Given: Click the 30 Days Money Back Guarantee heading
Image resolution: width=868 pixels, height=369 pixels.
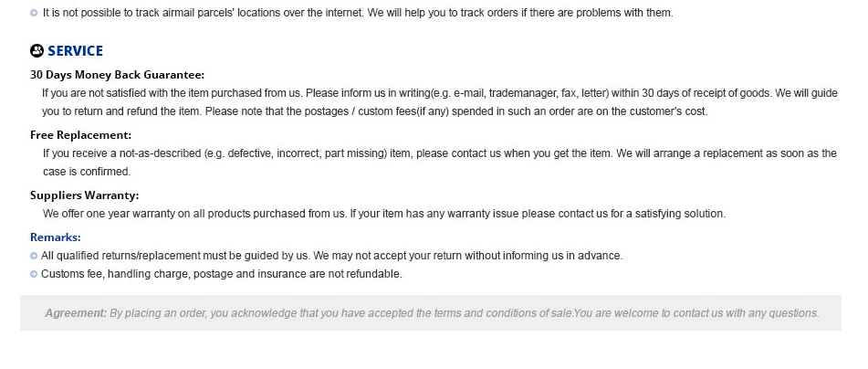Looking at the screenshot, I should tap(118, 75).
